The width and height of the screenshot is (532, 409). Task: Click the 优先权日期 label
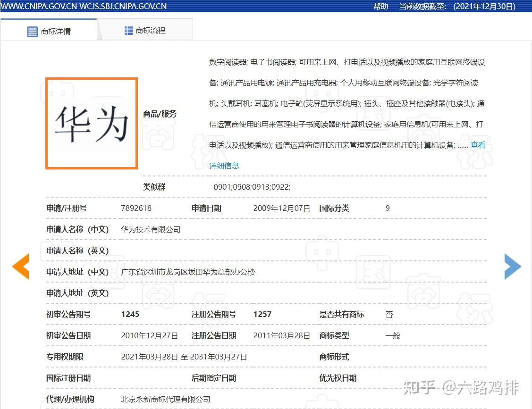(338, 378)
